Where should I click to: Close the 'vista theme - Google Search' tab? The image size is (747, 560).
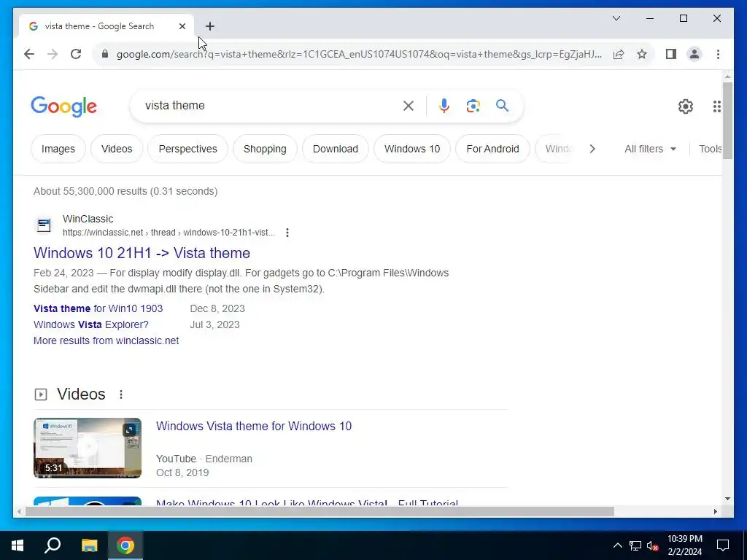coord(182,26)
